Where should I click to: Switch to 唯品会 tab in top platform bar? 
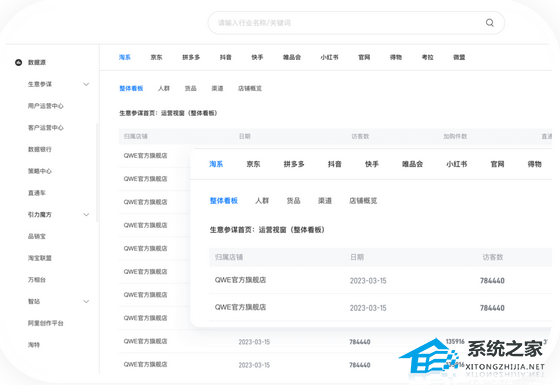292,57
